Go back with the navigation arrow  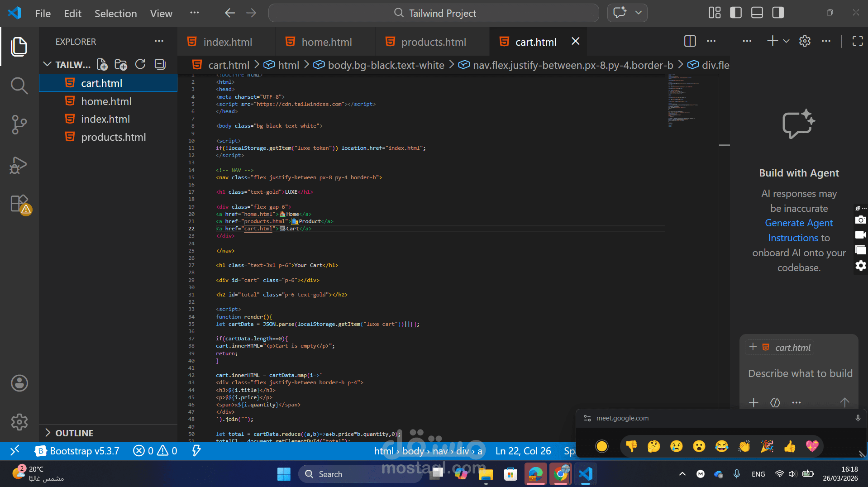[x=230, y=13]
